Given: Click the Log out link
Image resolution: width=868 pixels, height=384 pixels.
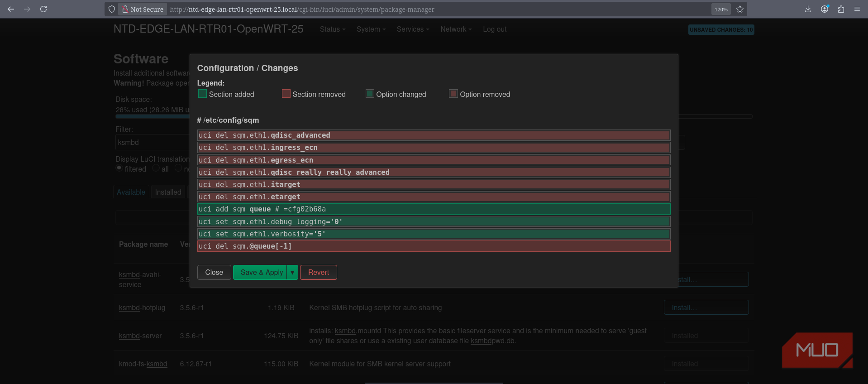Looking at the screenshot, I should click(x=495, y=29).
